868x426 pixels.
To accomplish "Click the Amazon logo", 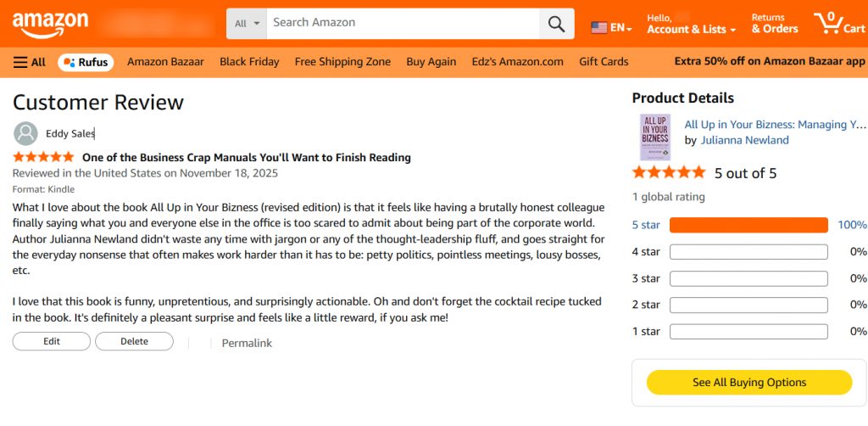I will 50,23.
